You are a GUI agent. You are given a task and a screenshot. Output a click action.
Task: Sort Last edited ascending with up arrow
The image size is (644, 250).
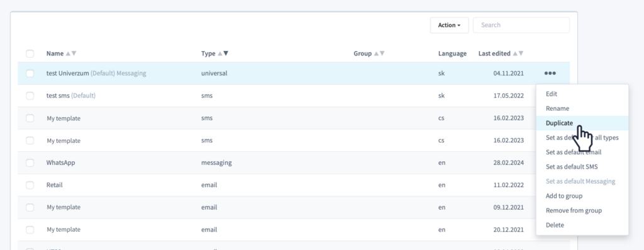point(515,54)
